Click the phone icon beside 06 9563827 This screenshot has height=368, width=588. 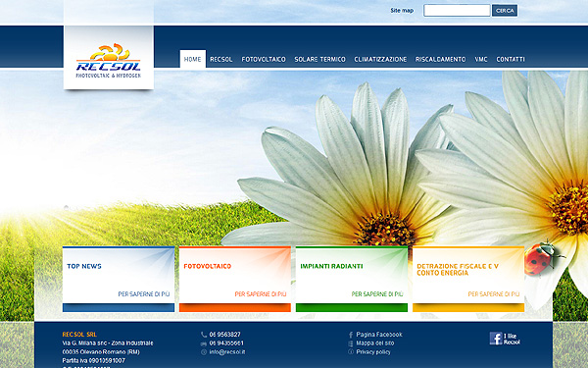pos(204,335)
